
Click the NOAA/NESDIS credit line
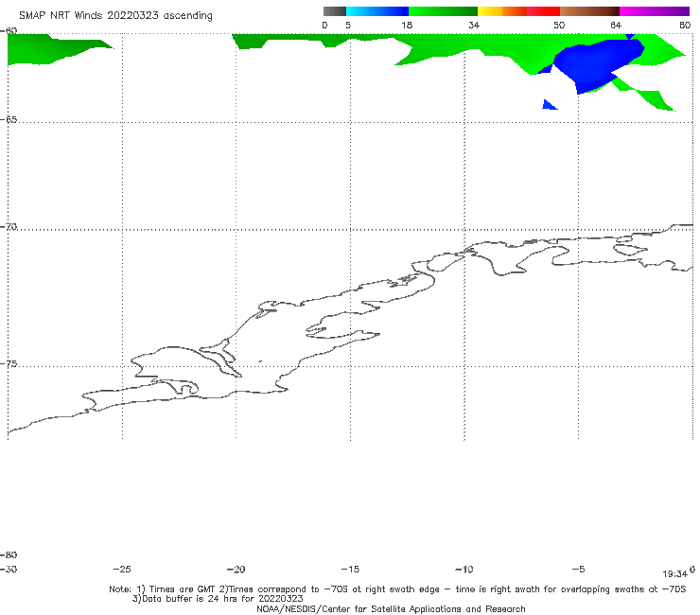(391, 609)
